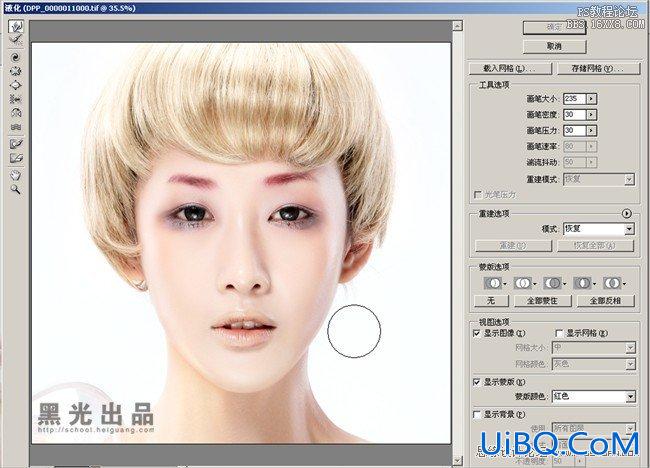
Task: Select the Pucker tool
Action: pos(16,71)
